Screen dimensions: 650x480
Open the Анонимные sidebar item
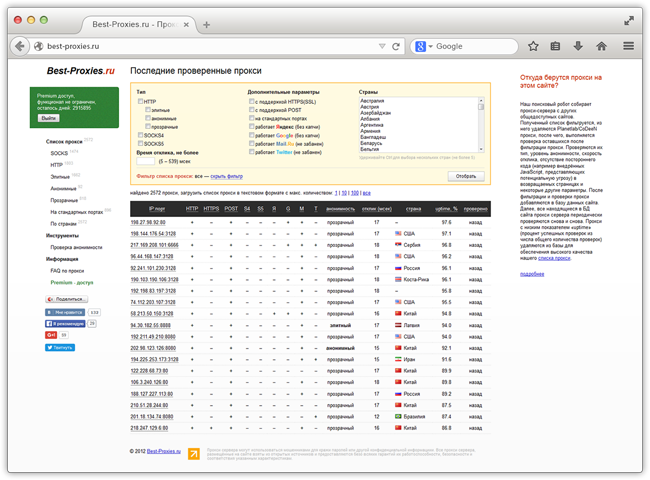coord(63,189)
